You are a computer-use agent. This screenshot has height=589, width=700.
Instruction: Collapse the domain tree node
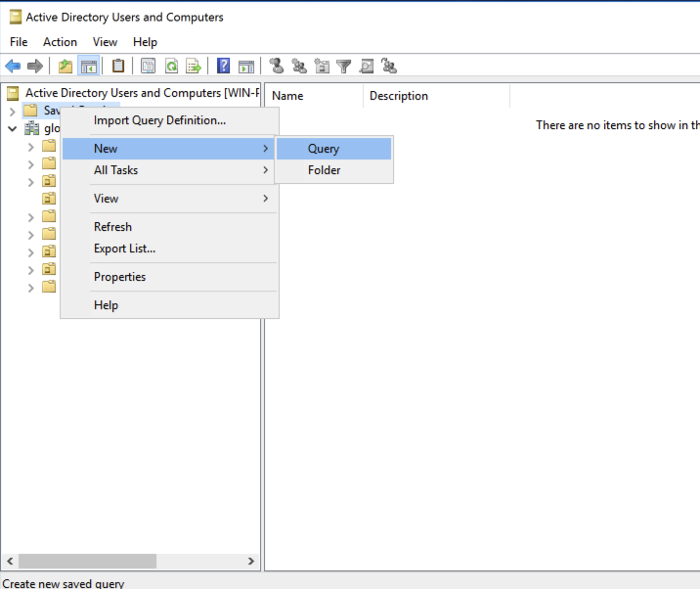pos(12,128)
